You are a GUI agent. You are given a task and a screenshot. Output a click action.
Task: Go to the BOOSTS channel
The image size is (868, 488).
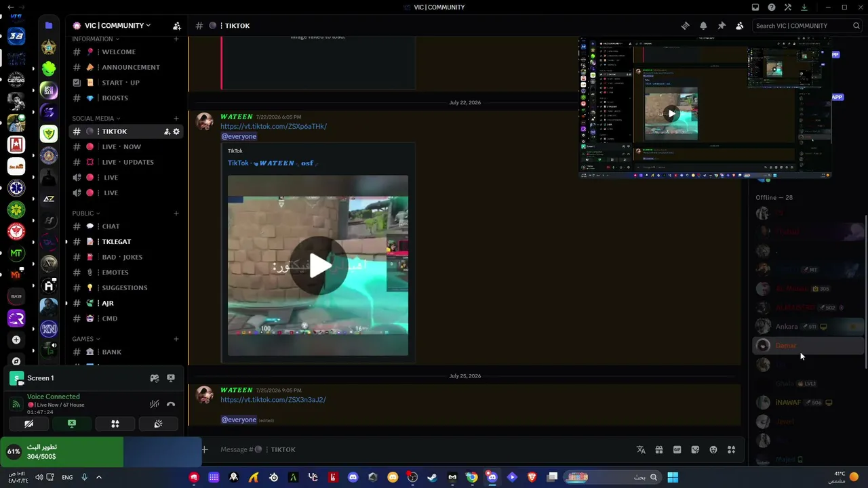(125, 98)
